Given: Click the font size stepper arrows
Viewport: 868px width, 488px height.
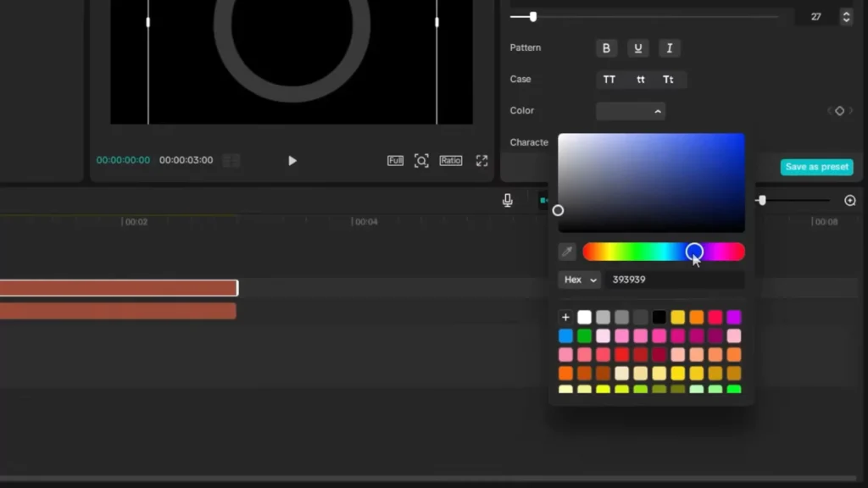Looking at the screenshot, I should (846, 17).
